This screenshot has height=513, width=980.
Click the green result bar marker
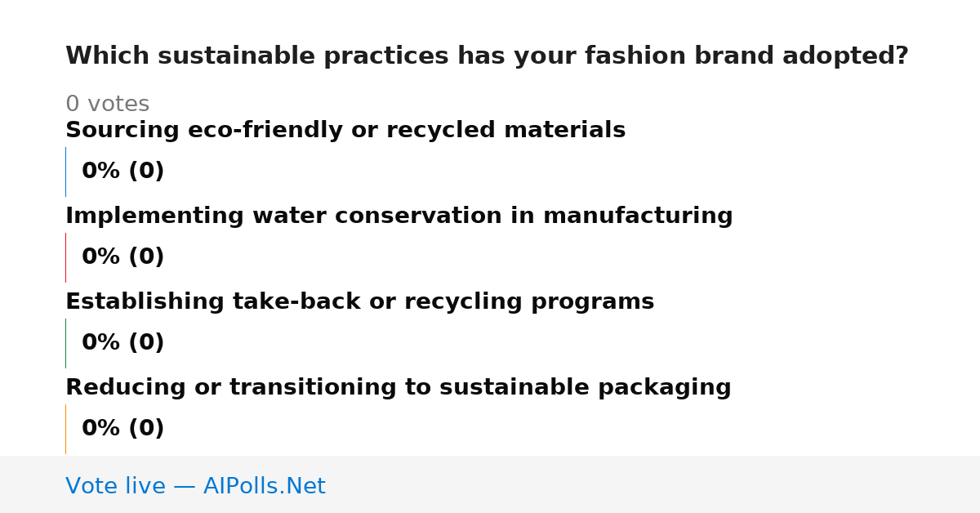click(x=65, y=343)
